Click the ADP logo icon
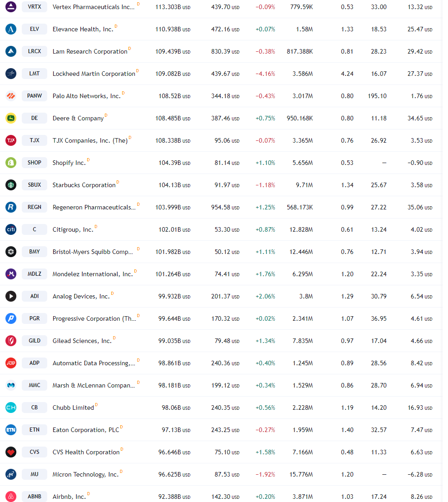This screenshot has height=502, width=448. pos(11,363)
